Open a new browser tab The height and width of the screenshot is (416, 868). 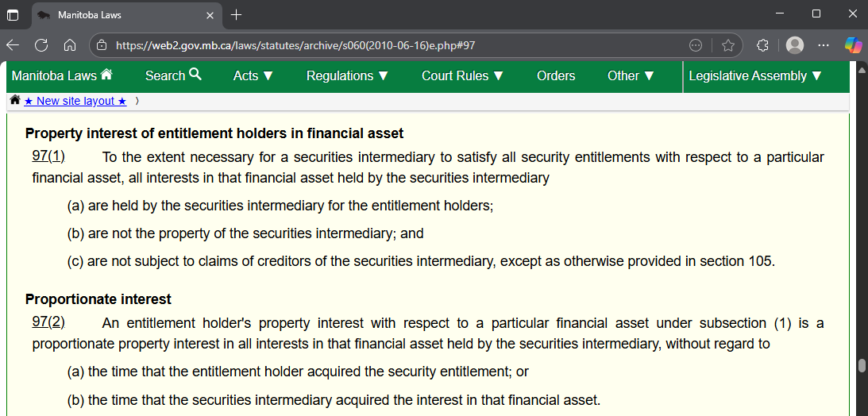pos(236,15)
